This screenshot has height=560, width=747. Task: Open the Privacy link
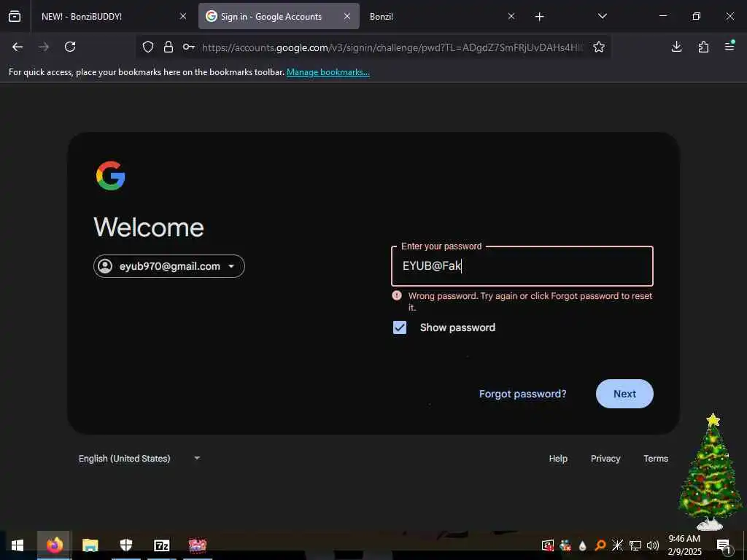605,459
